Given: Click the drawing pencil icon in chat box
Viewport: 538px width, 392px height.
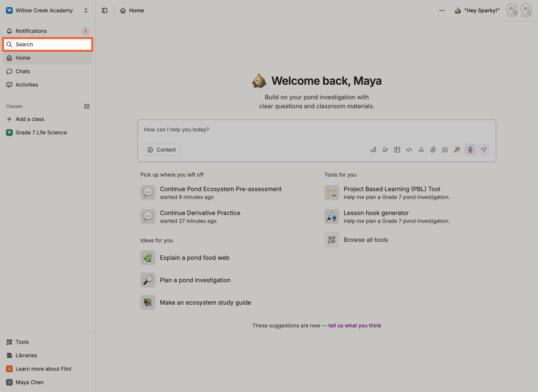Looking at the screenshot, I should (373, 150).
